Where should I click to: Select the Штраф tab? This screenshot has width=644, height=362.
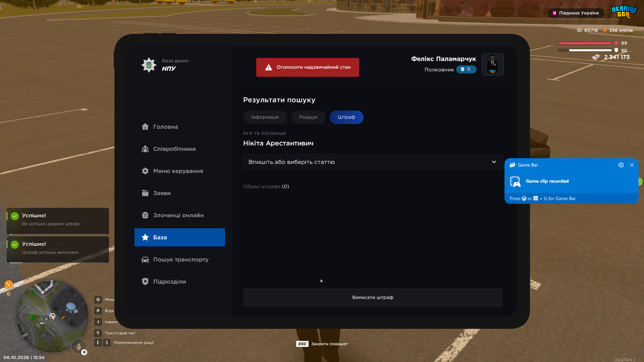tap(346, 117)
